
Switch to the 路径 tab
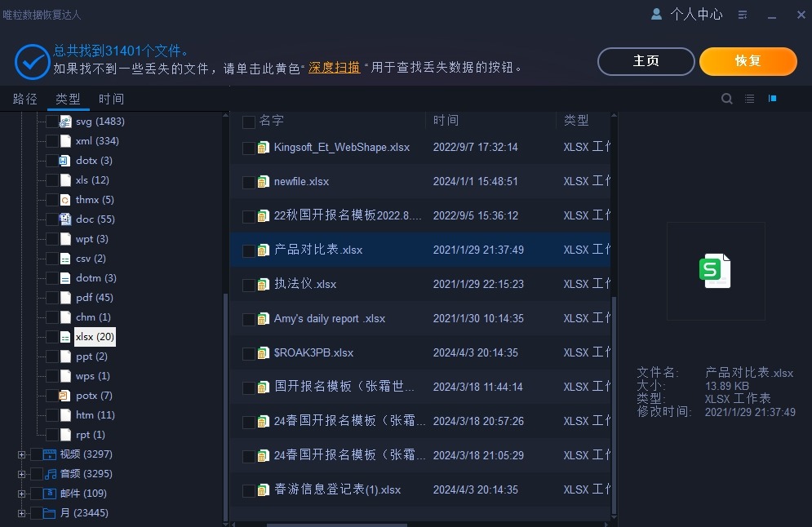(25, 99)
